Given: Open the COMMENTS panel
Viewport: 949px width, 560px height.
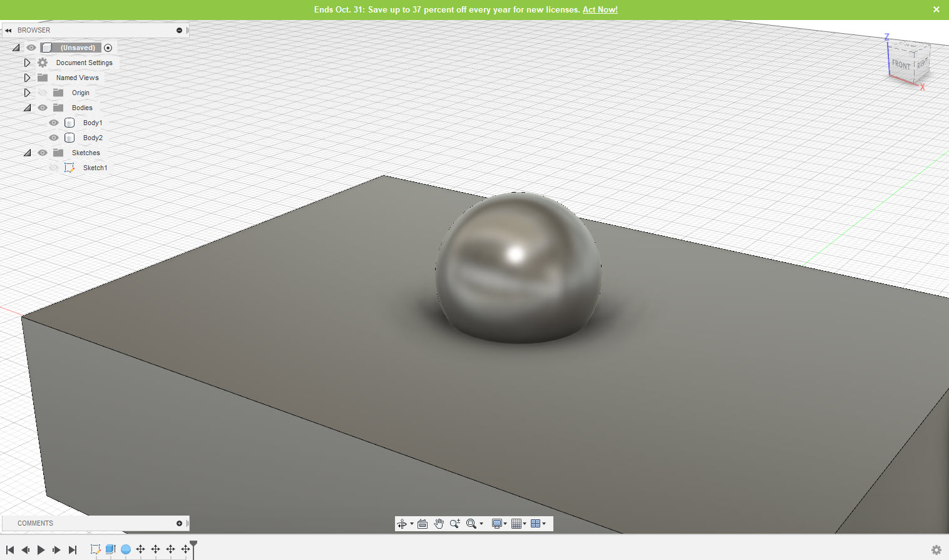Looking at the screenshot, I should coord(35,523).
